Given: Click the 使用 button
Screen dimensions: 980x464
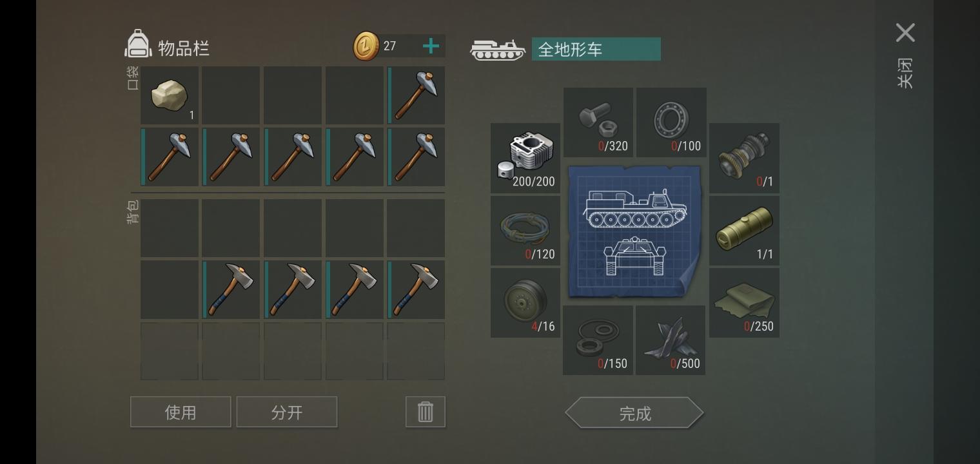Looking at the screenshot, I should pyautogui.click(x=181, y=412).
